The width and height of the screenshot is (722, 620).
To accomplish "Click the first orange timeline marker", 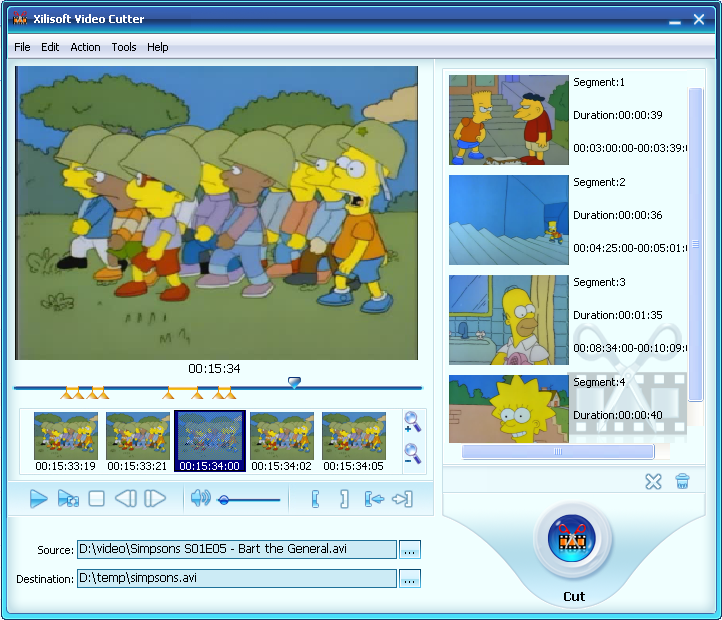I will [x=67, y=393].
